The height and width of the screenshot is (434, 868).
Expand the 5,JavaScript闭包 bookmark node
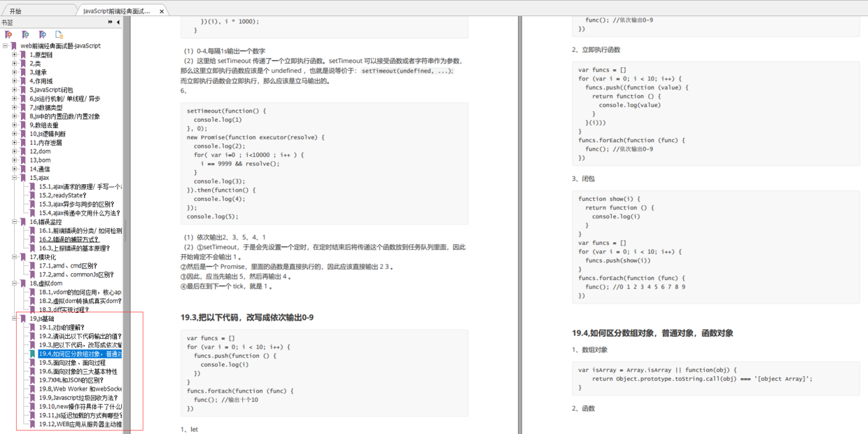coord(14,90)
